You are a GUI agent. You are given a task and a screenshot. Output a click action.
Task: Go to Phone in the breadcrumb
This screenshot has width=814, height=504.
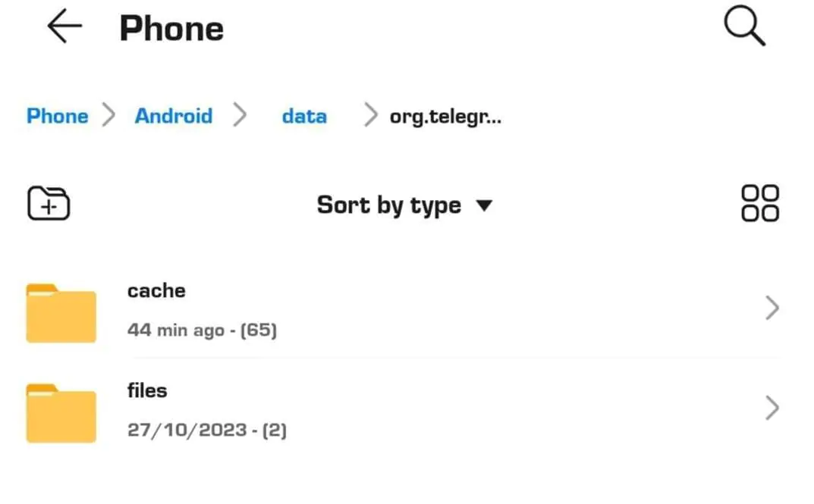click(x=57, y=116)
